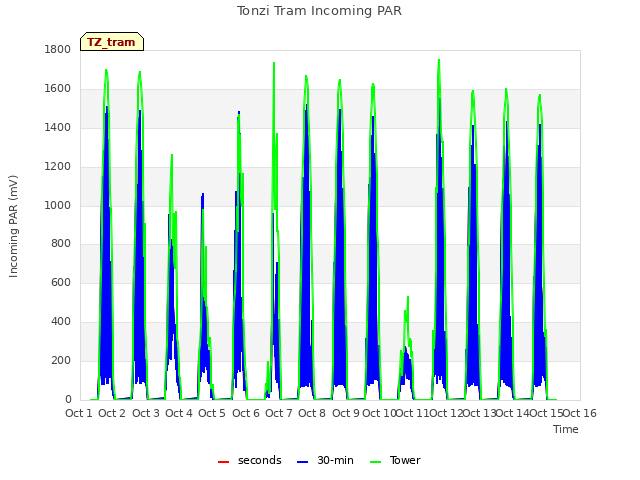Click the Time axis label
The image size is (640, 480).
coord(566,429)
